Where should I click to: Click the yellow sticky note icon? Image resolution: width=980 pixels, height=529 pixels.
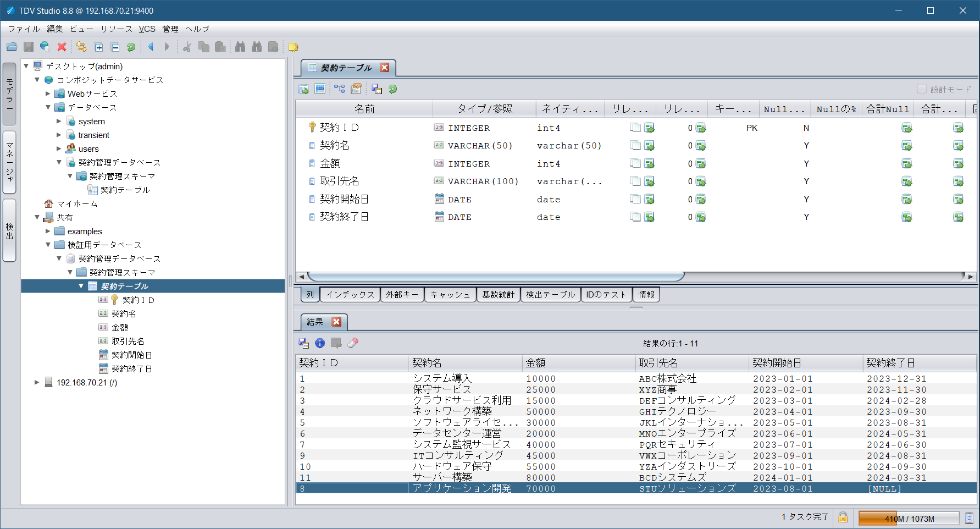point(294,47)
